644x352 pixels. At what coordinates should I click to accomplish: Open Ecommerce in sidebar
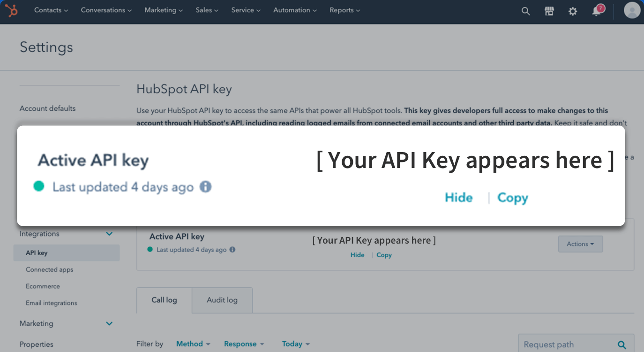43,286
